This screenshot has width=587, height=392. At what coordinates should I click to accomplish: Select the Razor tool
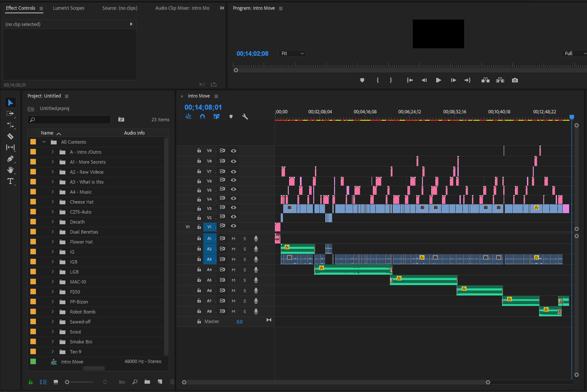click(10, 136)
